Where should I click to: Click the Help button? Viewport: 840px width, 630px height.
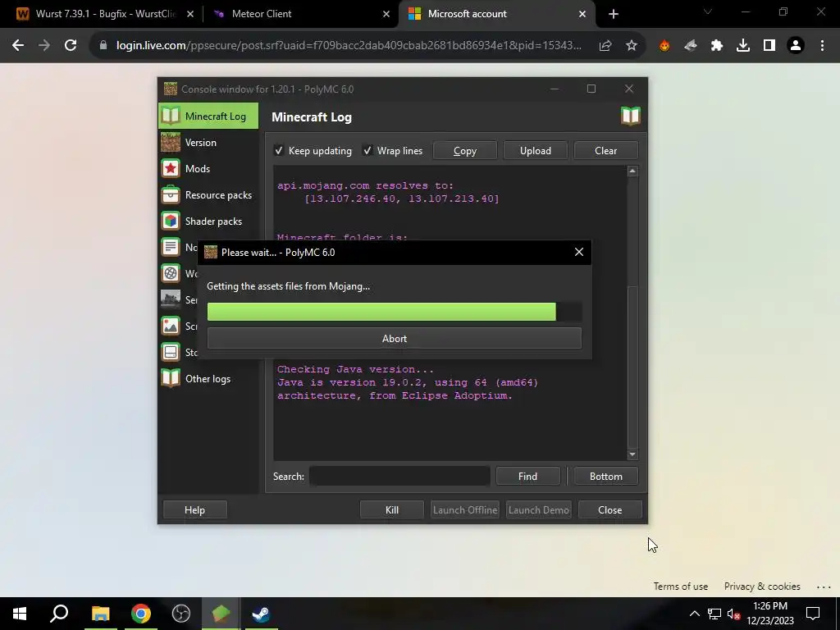(194, 510)
